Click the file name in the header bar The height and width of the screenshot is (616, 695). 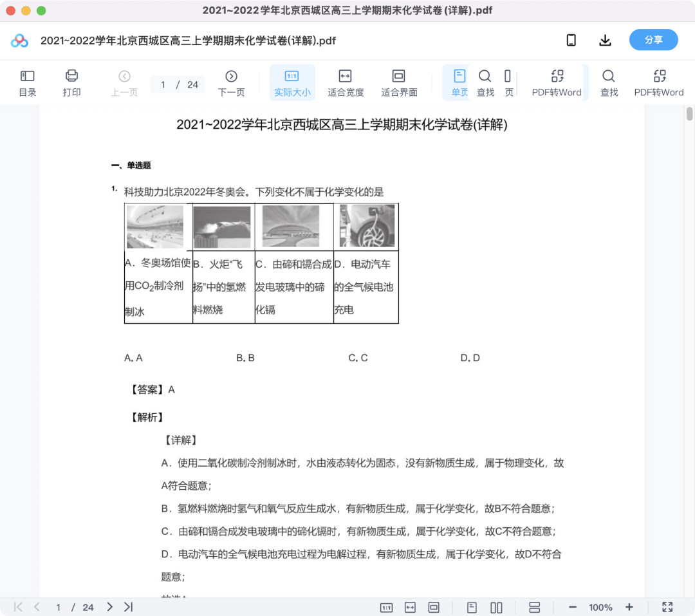click(x=188, y=41)
